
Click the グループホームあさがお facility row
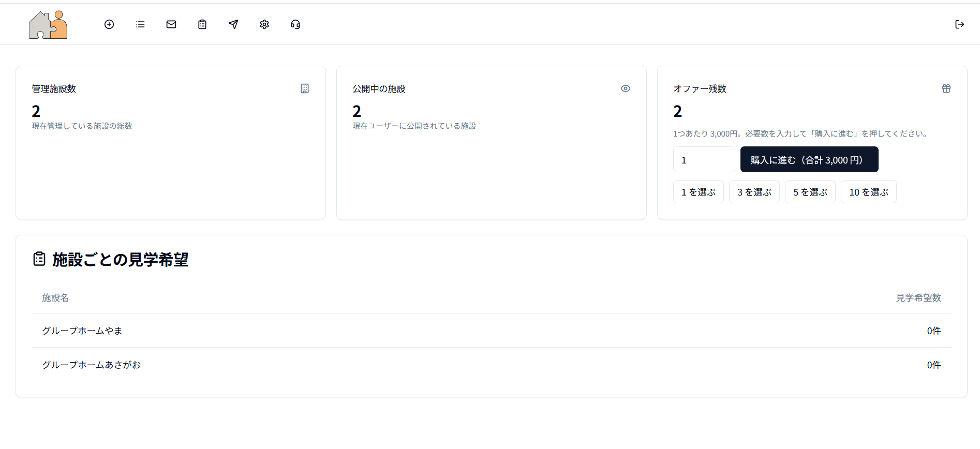point(91,365)
